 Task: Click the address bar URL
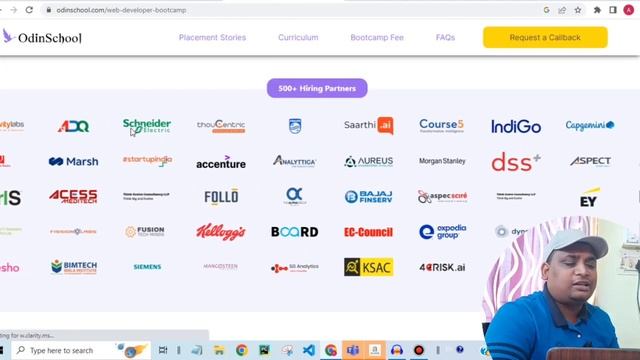tap(121, 10)
